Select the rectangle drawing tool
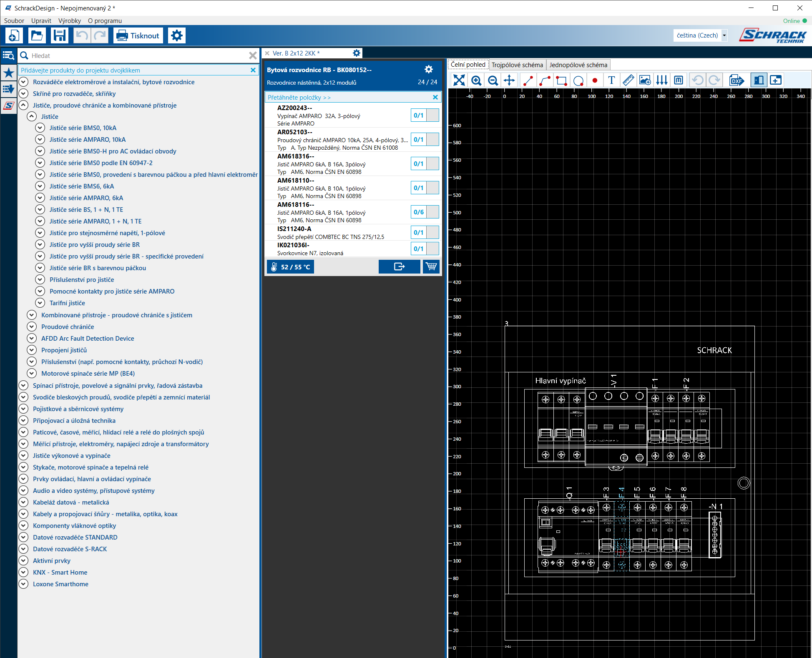The height and width of the screenshot is (658, 812). (x=561, y=80)
